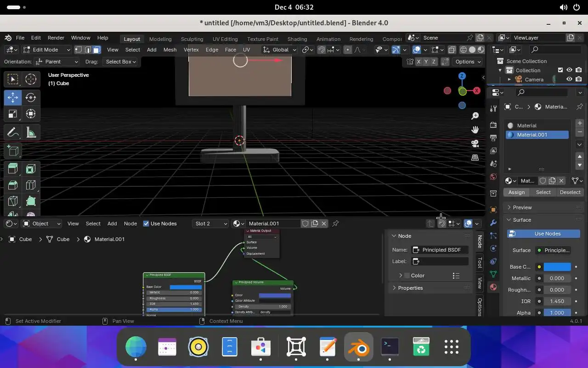Open the Output properties tab
The width and height of the screenshot is (588, 368).
pos(493,138)
